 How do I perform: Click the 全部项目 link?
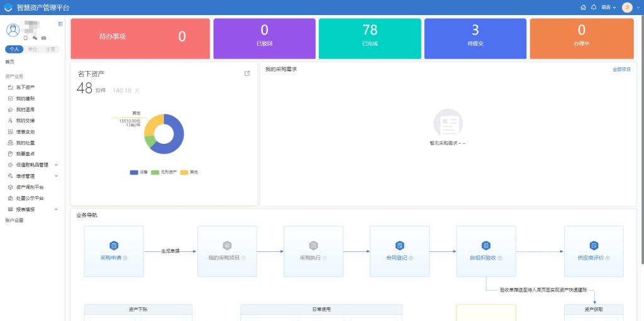point(621,70)
